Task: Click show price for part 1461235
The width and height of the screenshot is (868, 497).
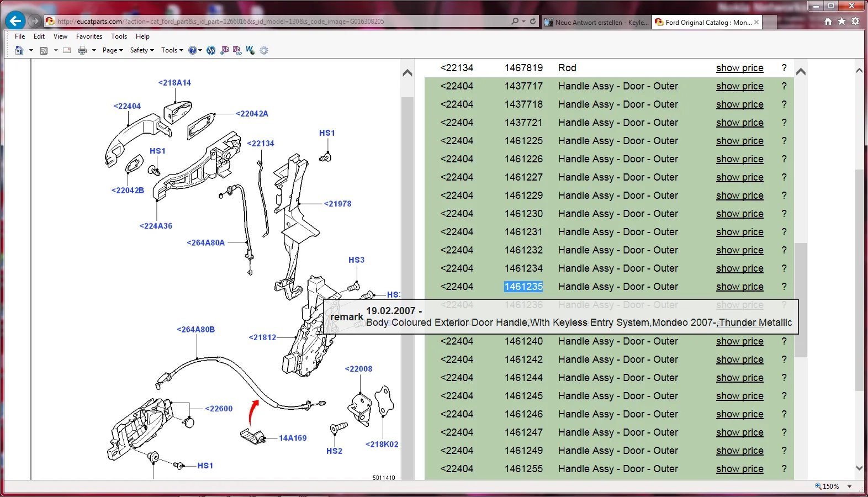Action: point(739,287)
